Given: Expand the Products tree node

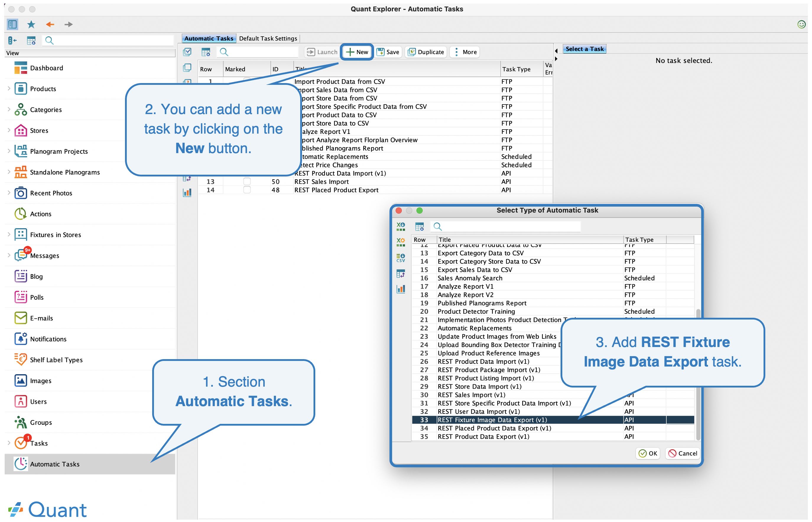Looking at the screenshot, I should pyautogui.click(x=9, y=88).
